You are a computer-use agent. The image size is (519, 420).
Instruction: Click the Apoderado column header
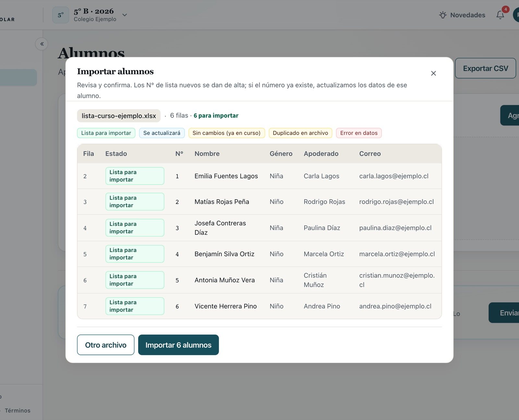pos(321,154)
